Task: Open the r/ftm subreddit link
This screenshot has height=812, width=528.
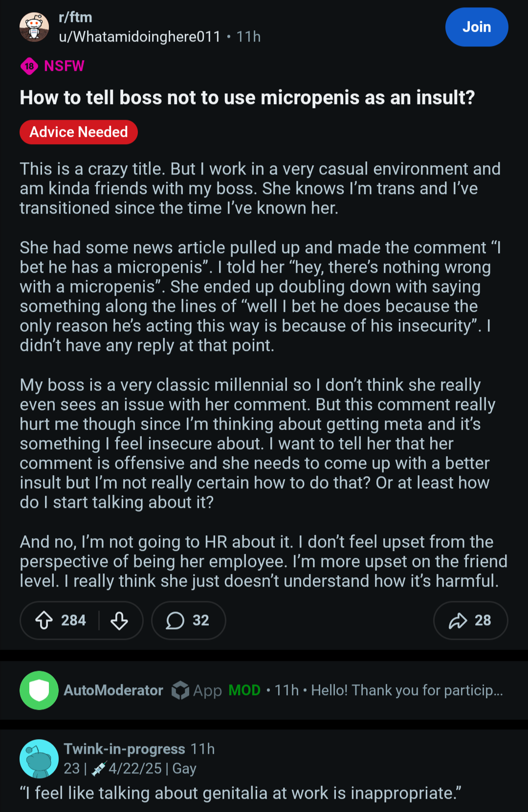Action: point(75,17)
